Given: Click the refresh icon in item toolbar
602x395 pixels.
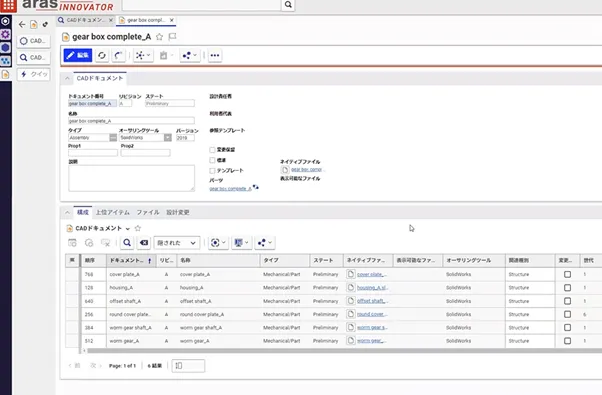Looking at the screenshot, I should coord(102,55).
